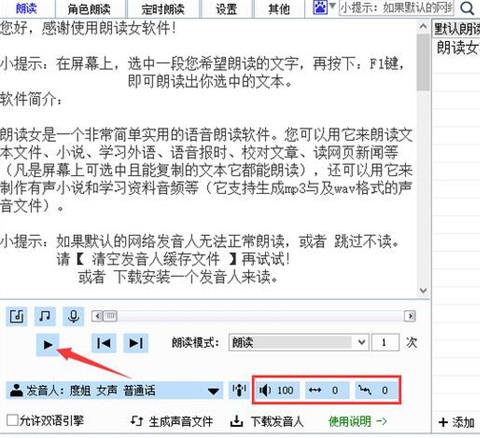
Task: Click the volume control showing 100
Action: coord(277,390)
